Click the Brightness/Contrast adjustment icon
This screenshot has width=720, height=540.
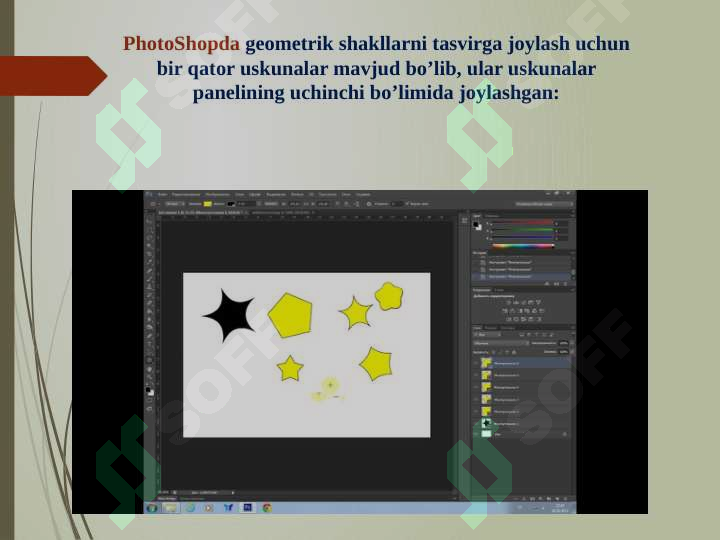(508, 303)
